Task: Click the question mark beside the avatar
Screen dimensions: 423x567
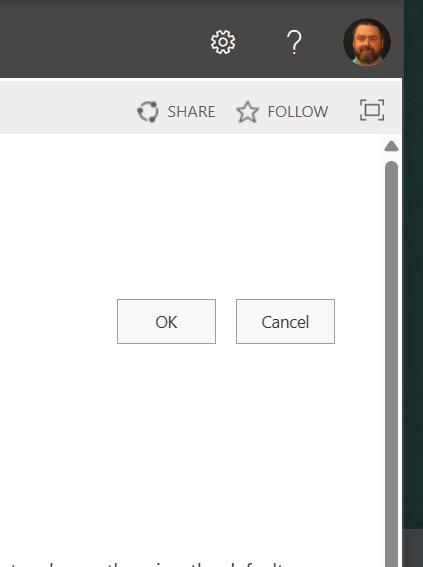Action: pyautogui.click(x=294, y=42)
